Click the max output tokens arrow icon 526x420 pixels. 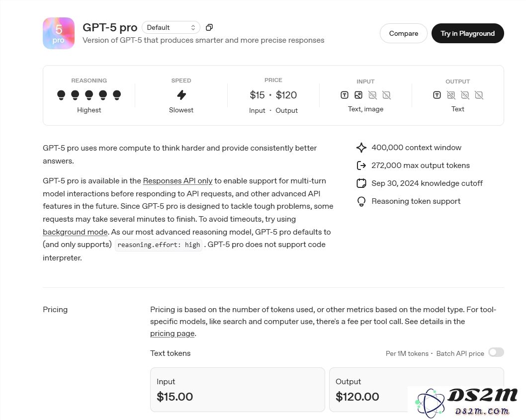tap(361, 166)
